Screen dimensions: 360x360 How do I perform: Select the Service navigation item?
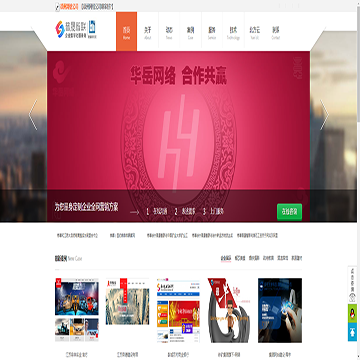pyautogui.click(x=212, y=32)
